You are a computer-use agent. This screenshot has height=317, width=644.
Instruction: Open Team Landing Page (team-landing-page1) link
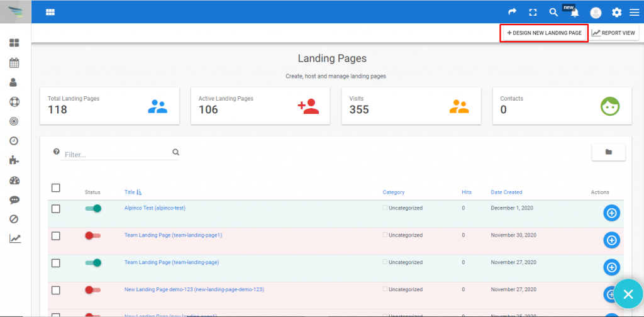tap(173, 235)
